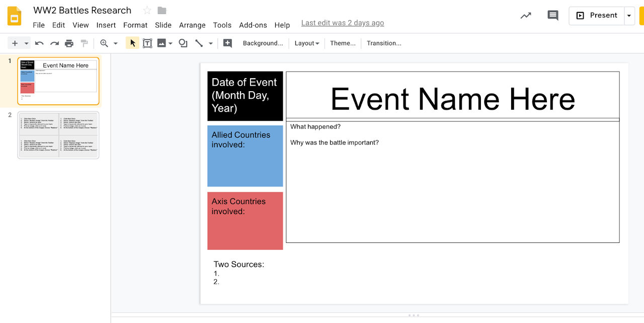Open the Slide menu
The image size is (644, 323).
point(164,25)
